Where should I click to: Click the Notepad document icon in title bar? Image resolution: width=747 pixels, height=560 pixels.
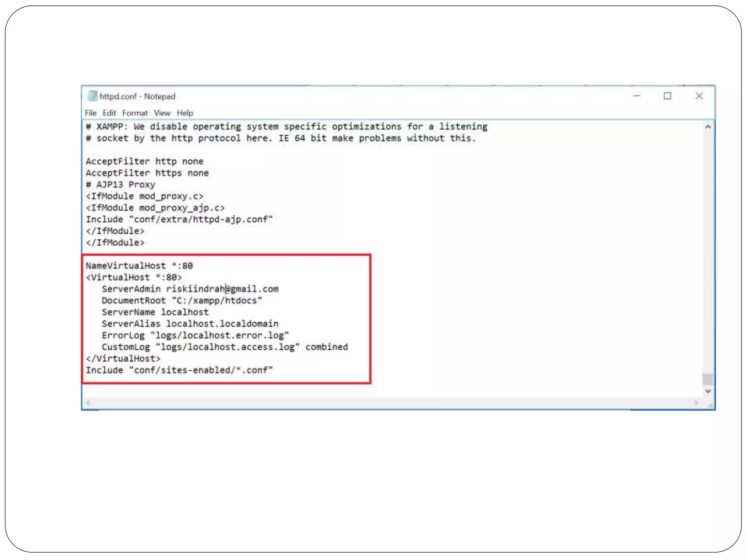(x=92, y=96)
